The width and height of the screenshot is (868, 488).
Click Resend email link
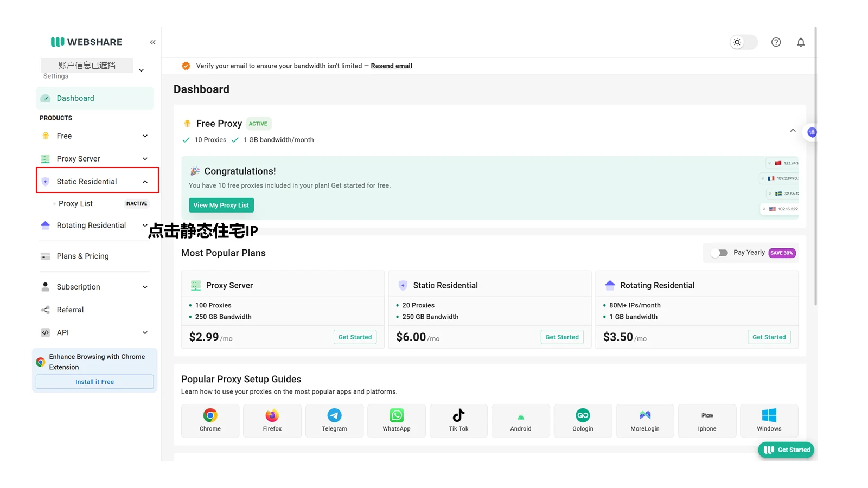391,66
